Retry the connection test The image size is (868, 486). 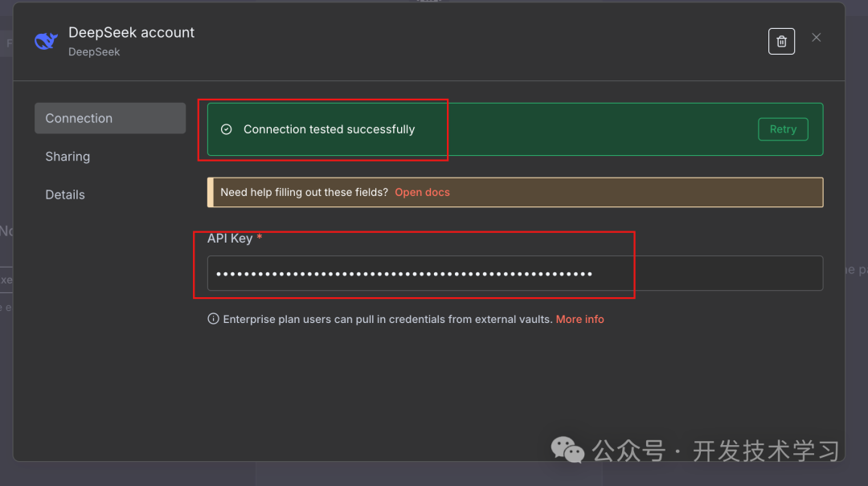pyautogui.click(x=783, y=129)
